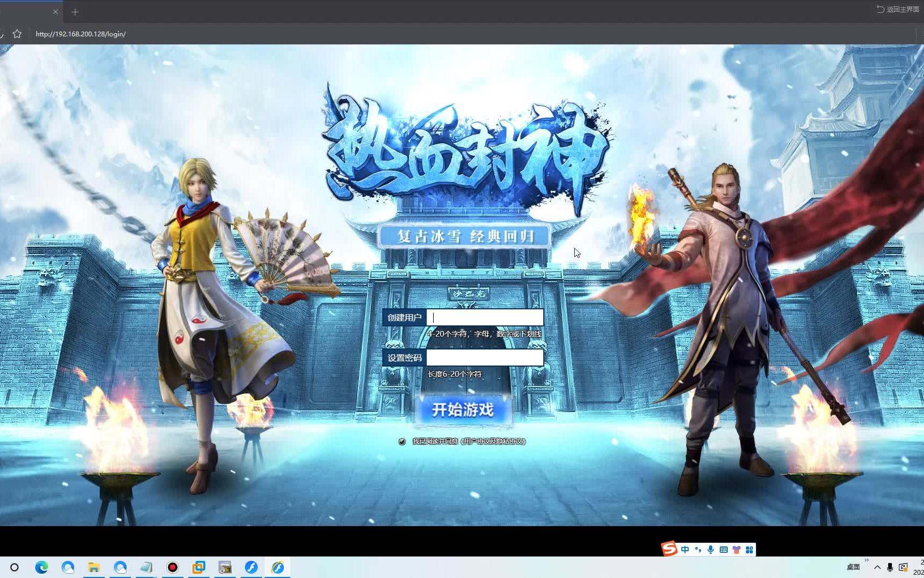
Task: Expand hidden system tray icons chevron
Action: pos(877,567)
